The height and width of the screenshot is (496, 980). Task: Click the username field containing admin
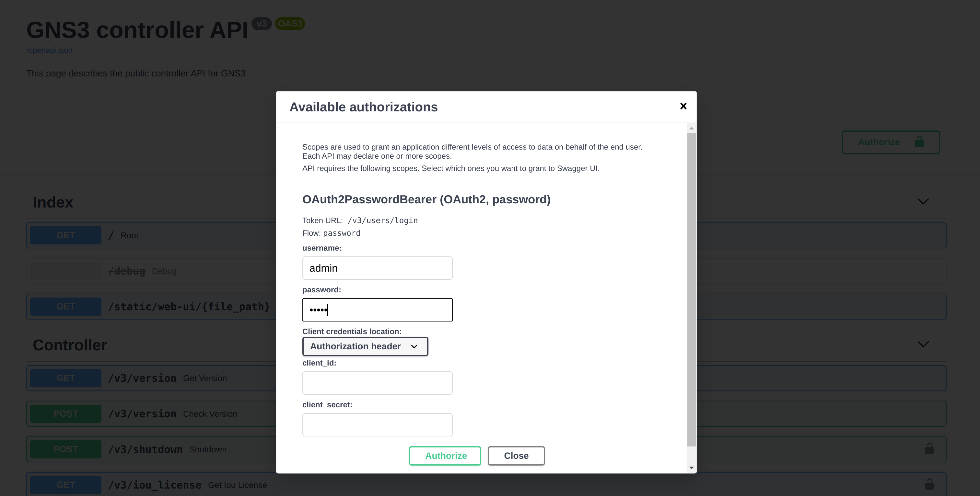(x=377, y=268)
